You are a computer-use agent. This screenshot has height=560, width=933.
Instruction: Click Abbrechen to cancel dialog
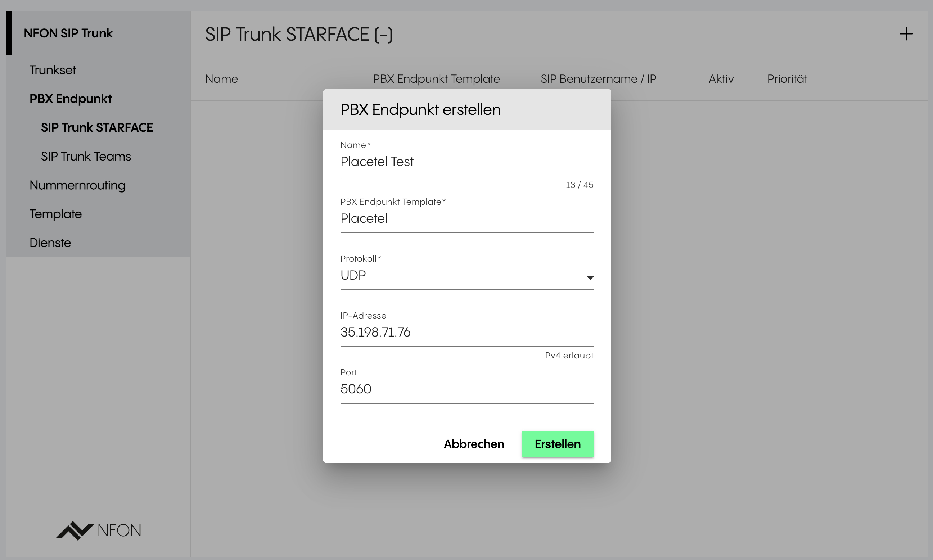click(474, 444)
